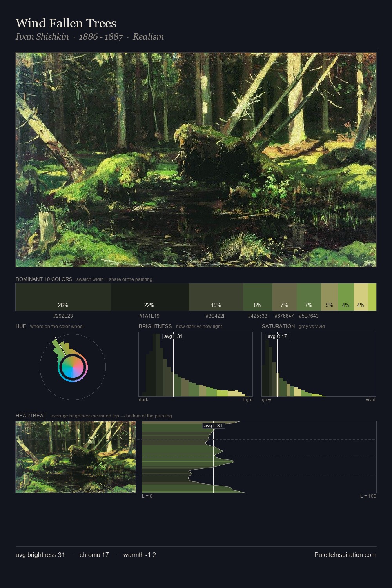Click the main Wind Fallen Trees painting
This screenshot has height=588, width=392.
196,160
